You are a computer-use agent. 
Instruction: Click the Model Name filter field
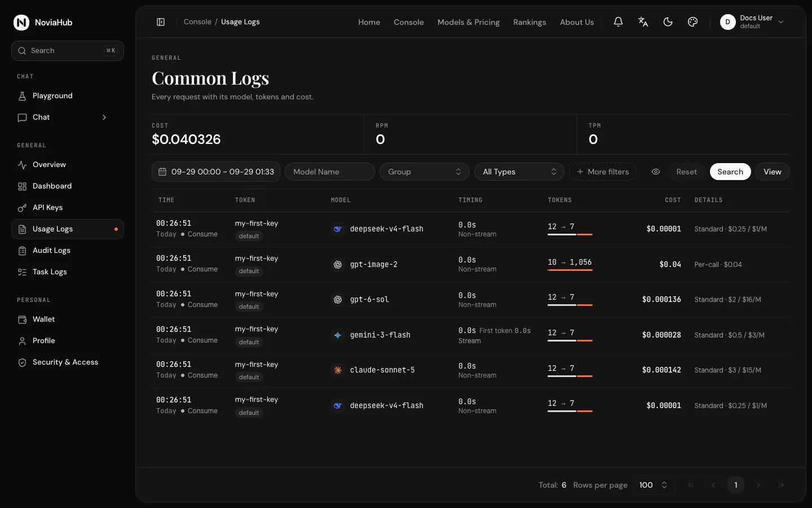(330, 172)
